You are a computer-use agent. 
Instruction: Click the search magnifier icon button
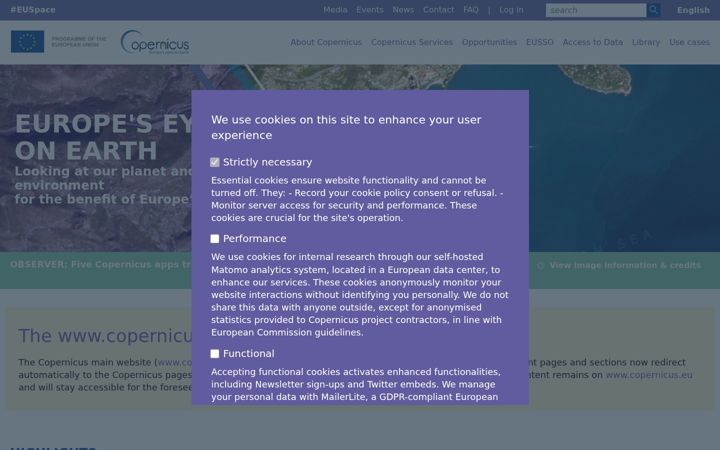(x=653, y=10)
